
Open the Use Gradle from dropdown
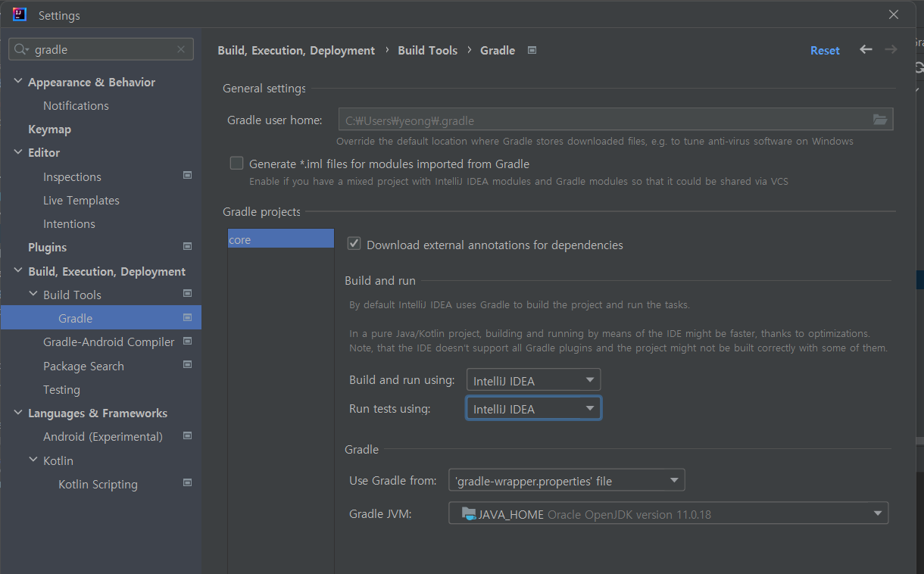567,480
